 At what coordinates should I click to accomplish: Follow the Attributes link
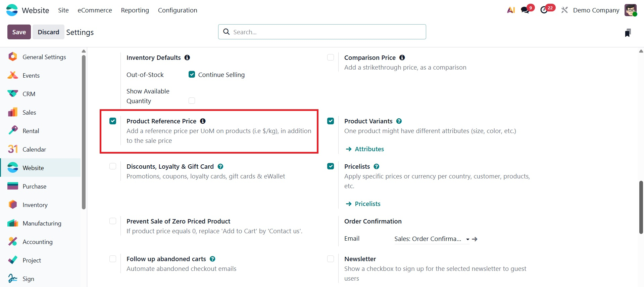(369, 149)
